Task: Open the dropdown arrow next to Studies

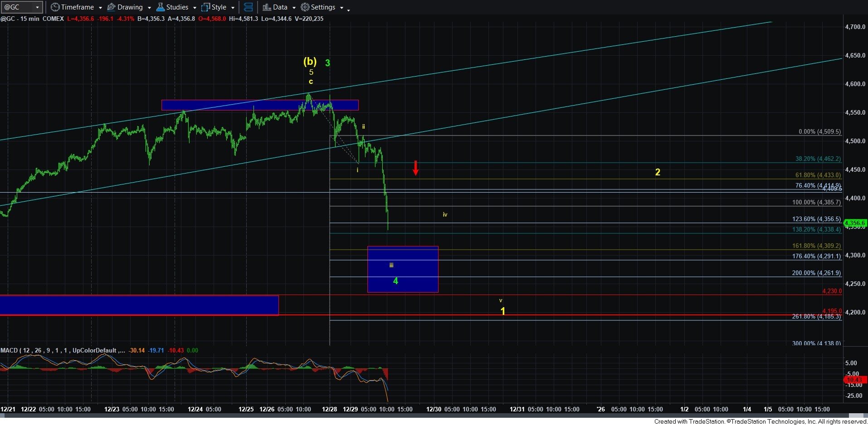Action: click(195, 8)
